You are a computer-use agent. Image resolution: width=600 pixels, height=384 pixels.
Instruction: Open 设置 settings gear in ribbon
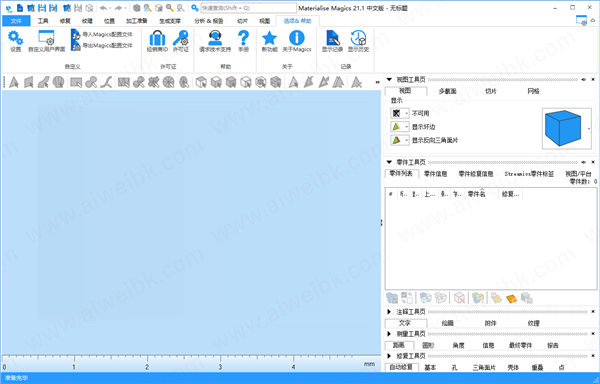(x=15, y=41)
